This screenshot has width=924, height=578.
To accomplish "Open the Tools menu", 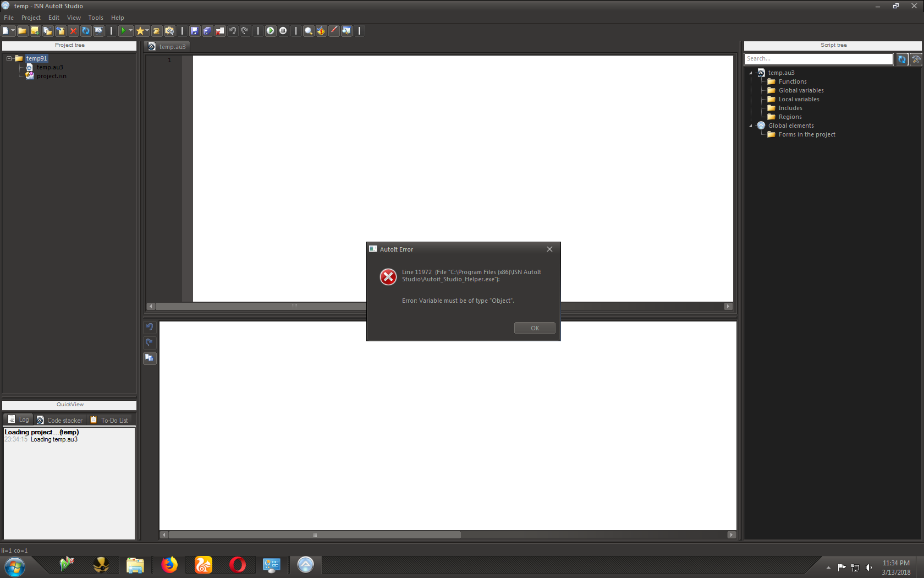I will 96,18.
